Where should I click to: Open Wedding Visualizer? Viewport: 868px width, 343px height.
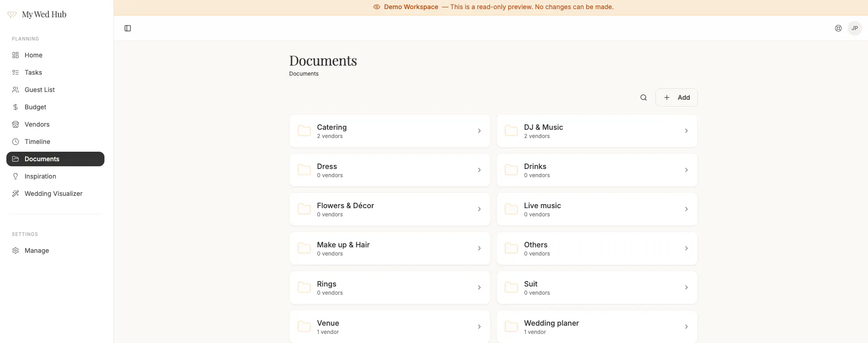click(x=55, y=194)
